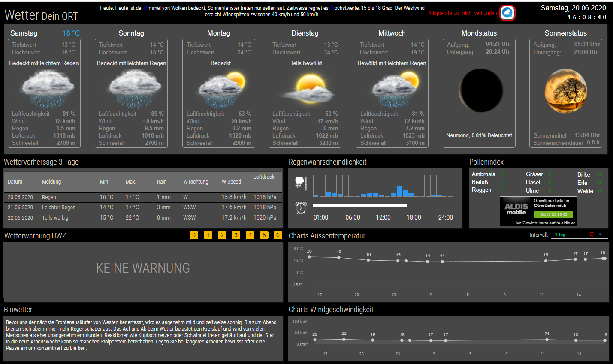
Task: Click Samstag's current temperature 18 °C
Action: (71, 33)
